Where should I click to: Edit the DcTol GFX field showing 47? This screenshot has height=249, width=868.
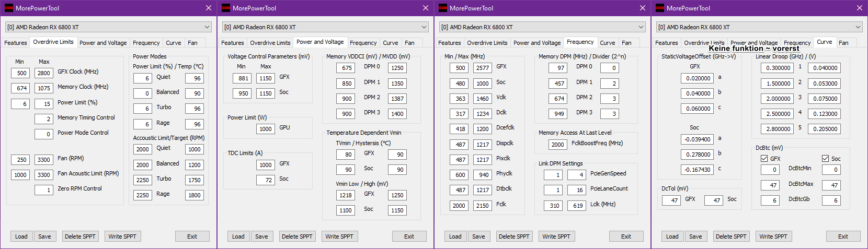click(x=671, y=200)
